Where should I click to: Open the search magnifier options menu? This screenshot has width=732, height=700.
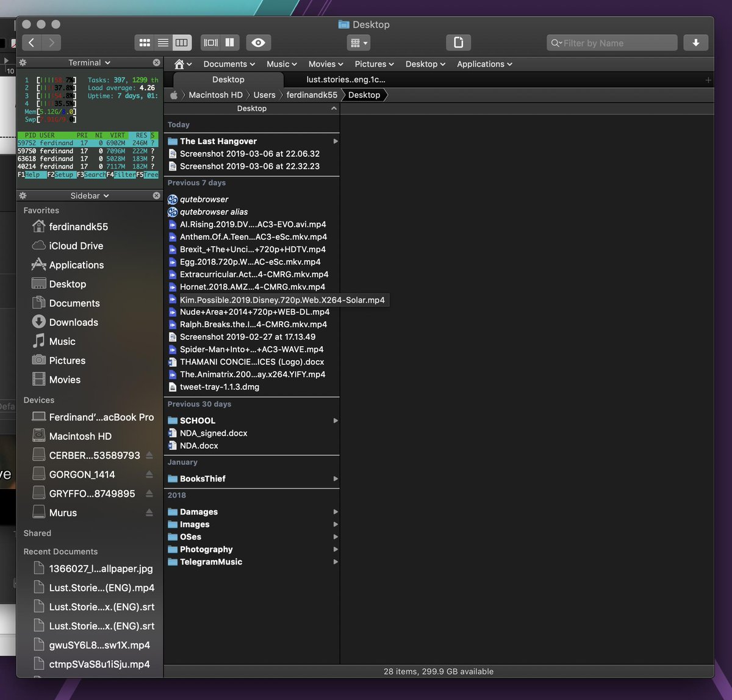[x=556, y=43]
